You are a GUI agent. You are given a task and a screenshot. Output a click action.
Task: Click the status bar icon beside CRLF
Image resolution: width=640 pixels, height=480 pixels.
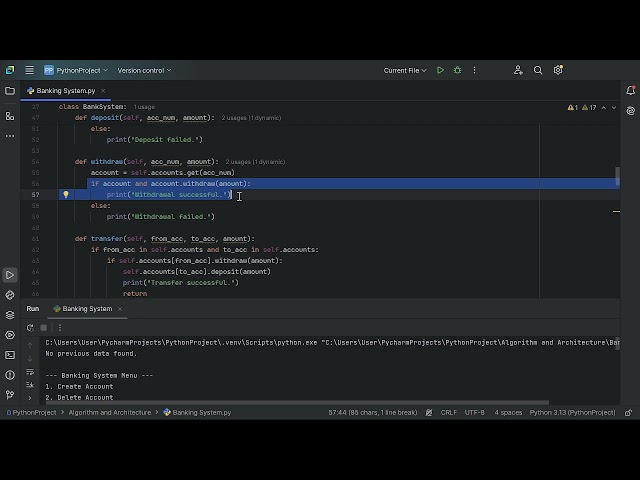point(429,413)
